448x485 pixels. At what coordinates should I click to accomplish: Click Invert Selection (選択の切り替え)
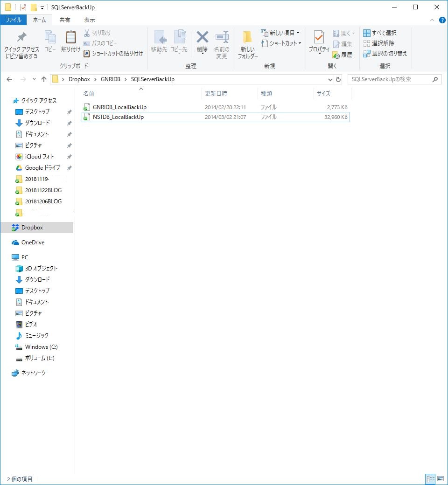click(385, 53)
